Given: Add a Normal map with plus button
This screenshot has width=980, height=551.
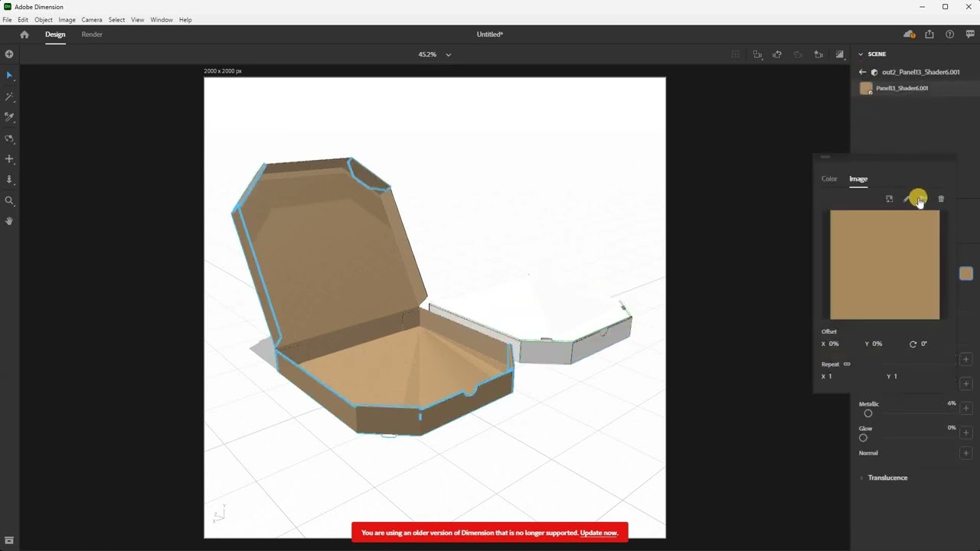Looking at the screenshot, I should tap(966, 453).
